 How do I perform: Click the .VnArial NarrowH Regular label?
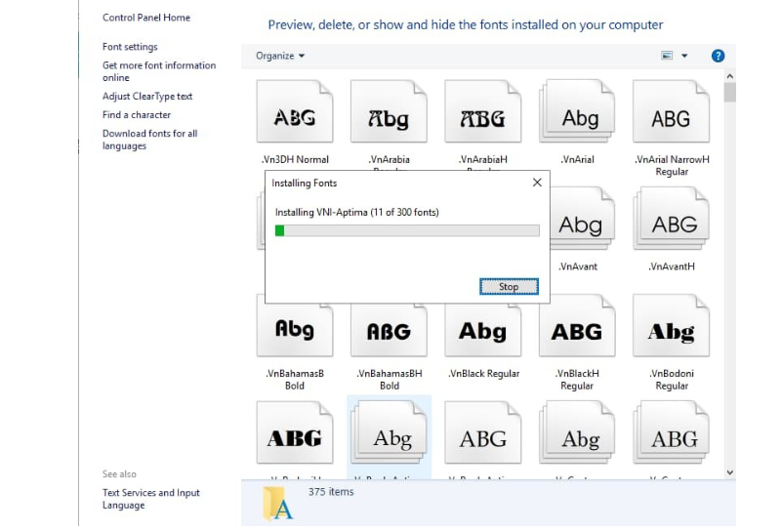coord(672,165)
